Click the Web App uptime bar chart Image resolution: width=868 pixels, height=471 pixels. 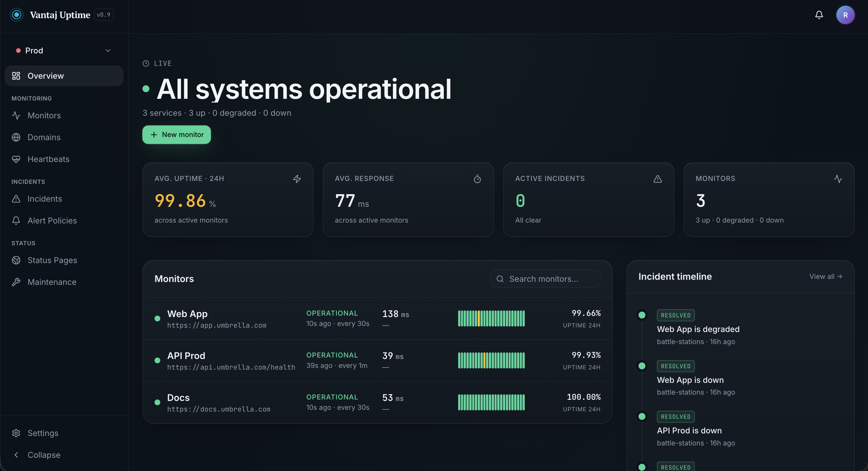pyautogui.click(x=491, y=319)
